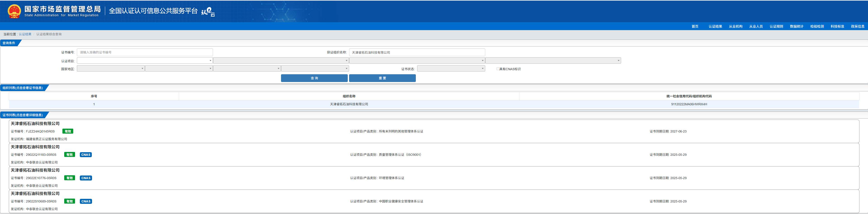Click certificate number 29022S10689-05R0S
The height and width of the screenshot is (214, 868).
pos(41,201)
